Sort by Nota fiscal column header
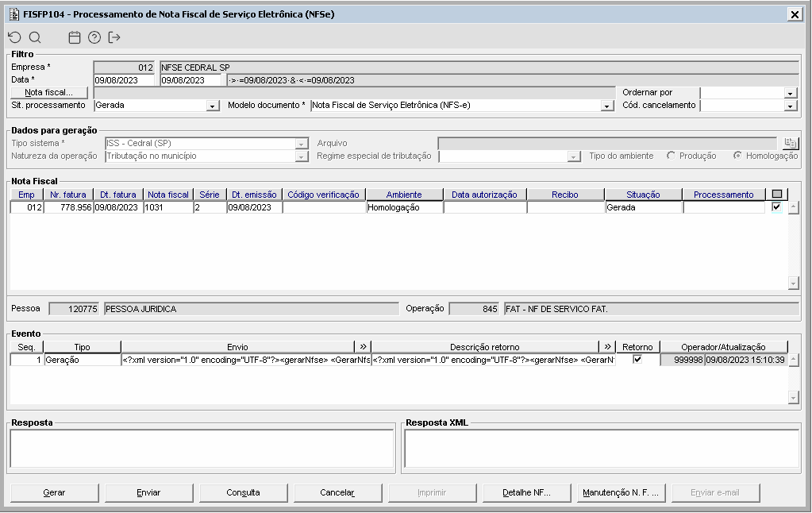Image resolution: width=812 pixels, height=513 pixels. point(168,195)
